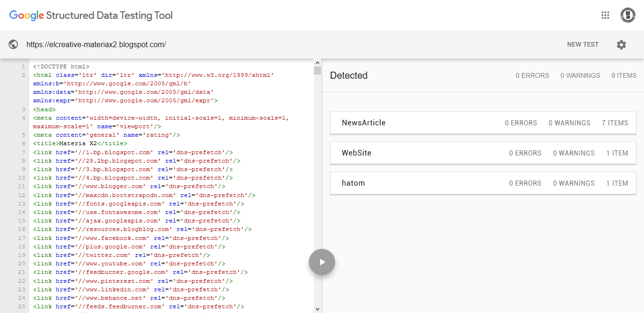Click "0 WARNINGS" on WebSite row
The width and height of the screenshot is (644, 313).
click(x=574, y=153)
